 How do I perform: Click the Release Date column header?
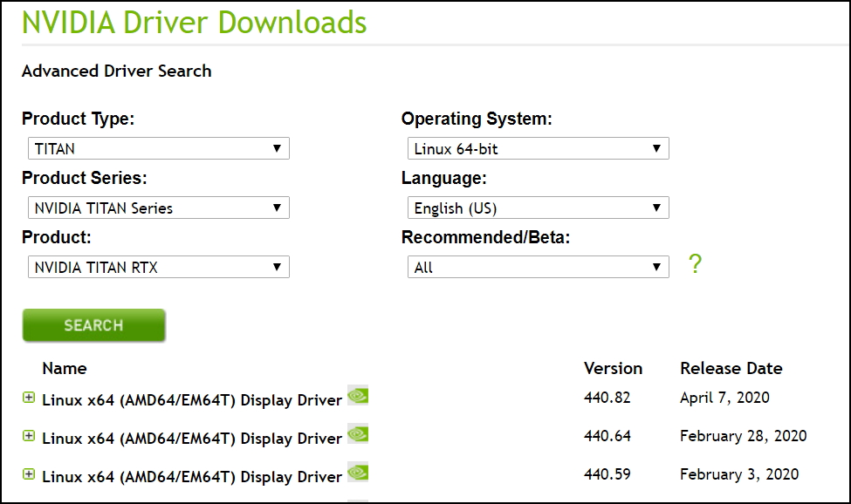[x=731, y=369]
